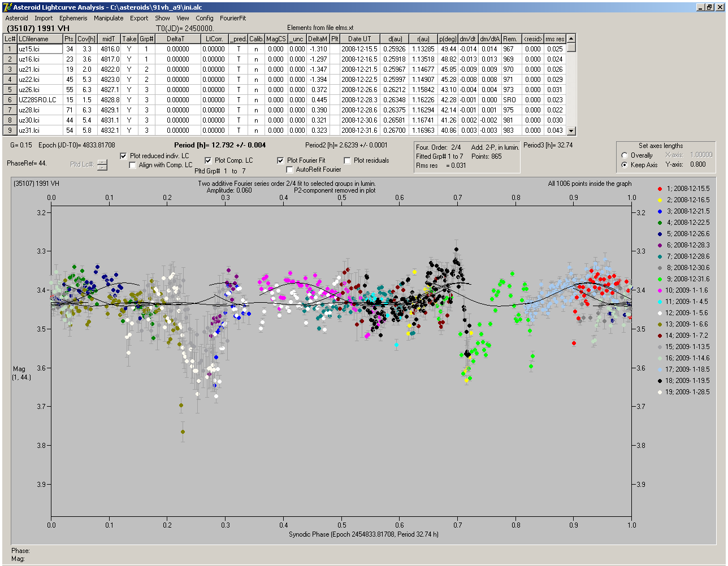This screenshot has height=566, width=728.
Task: Click the Pltd Lc# spinner control
Action: [x=102, y=165]
